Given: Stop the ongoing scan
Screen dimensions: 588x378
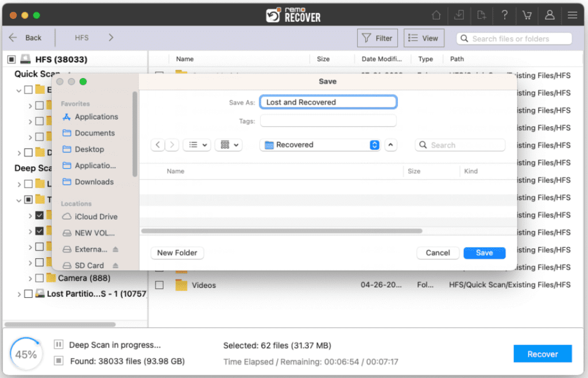Looking at the screenshot, I should [58, 360].
